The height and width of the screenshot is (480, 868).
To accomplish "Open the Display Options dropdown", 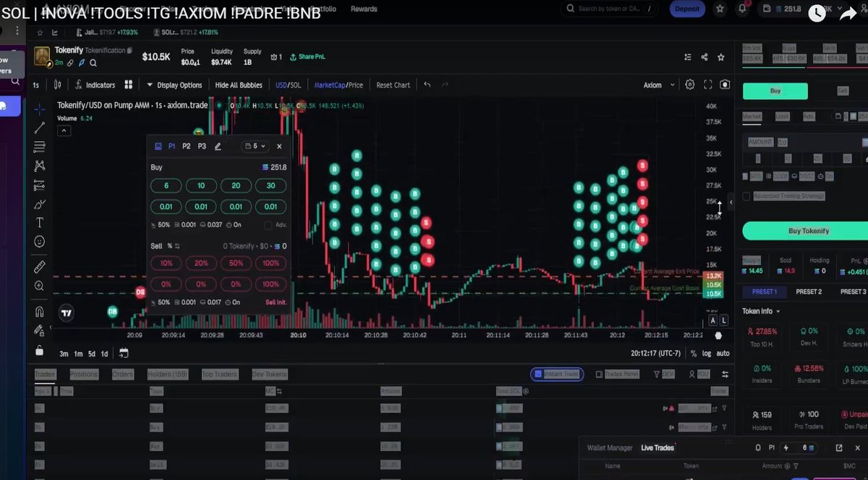I will tap(174, 85).
